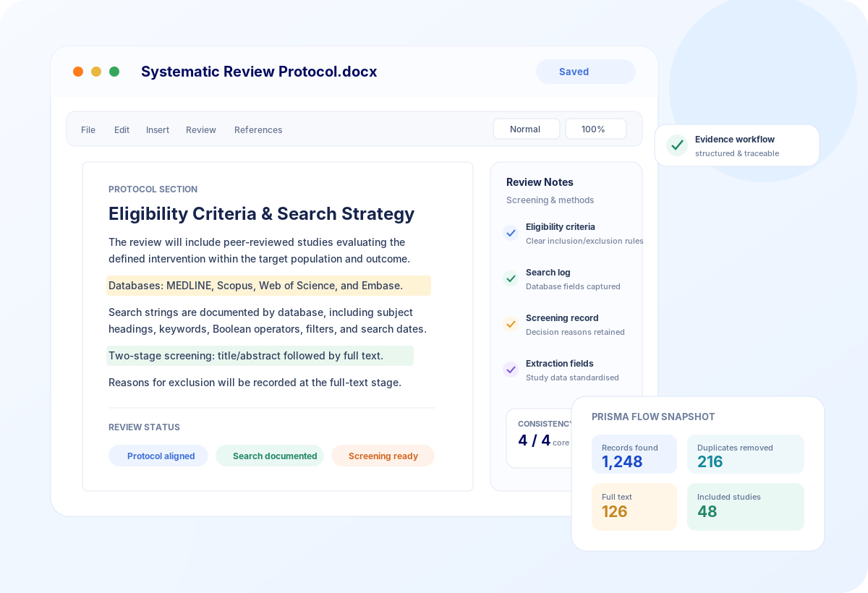The width and height of the screenshot is (868, 593).
Task: Click the Evidence workflow green checkmark icon
Action: (677, 145)
